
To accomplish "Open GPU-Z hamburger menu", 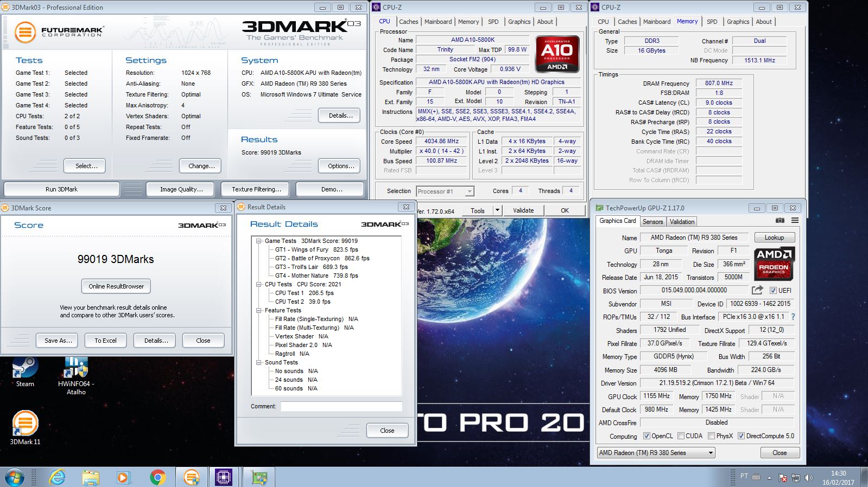I will click(x=795, y=221).
